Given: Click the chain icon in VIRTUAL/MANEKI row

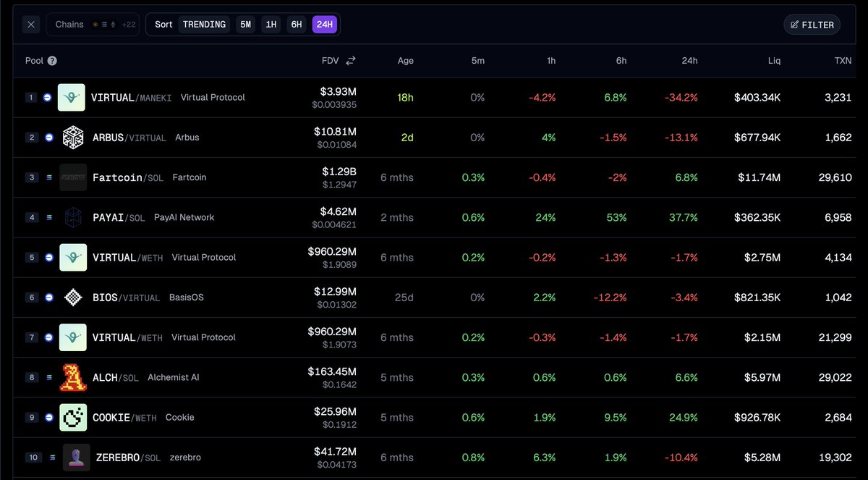Looking at the screenshot, I should pos(48,97).
